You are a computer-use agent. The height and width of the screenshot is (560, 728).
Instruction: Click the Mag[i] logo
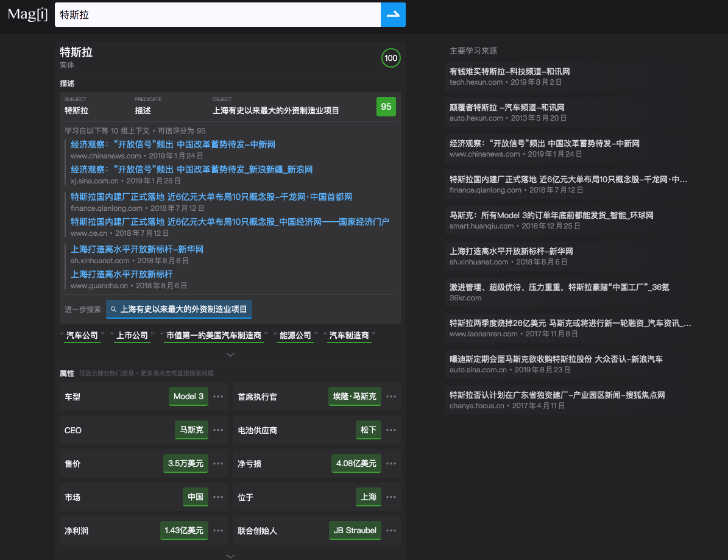(28, 15)
